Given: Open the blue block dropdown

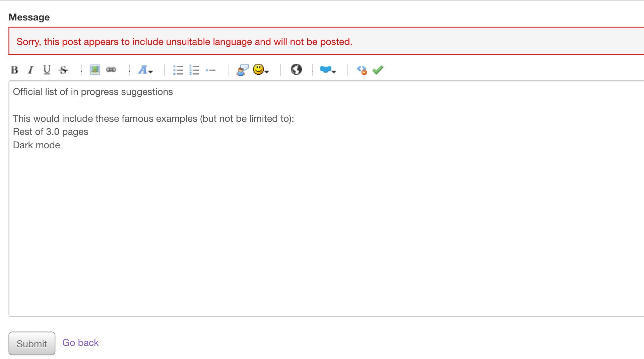Looking at the screenshot, I should [328, 70].
